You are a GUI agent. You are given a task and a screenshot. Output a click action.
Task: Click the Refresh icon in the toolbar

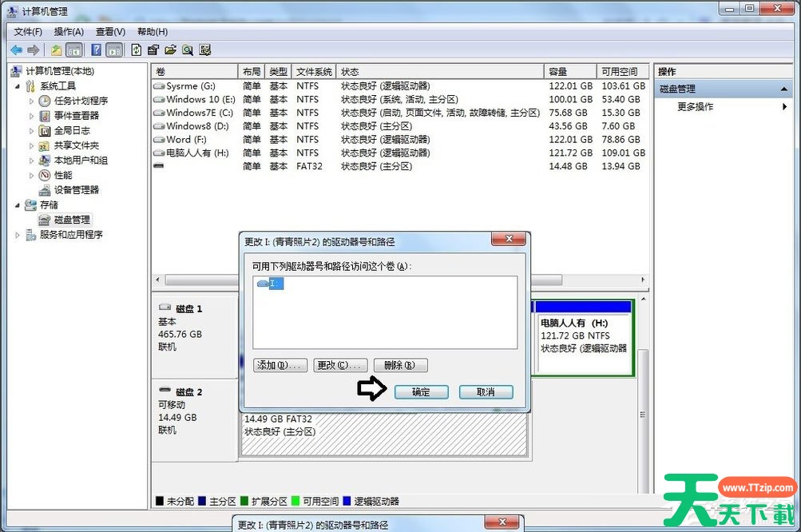137,50
